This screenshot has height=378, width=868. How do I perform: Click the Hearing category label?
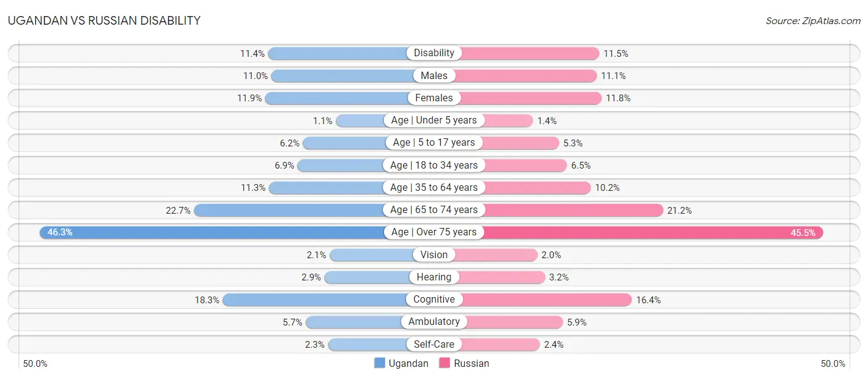click(434, 277)
